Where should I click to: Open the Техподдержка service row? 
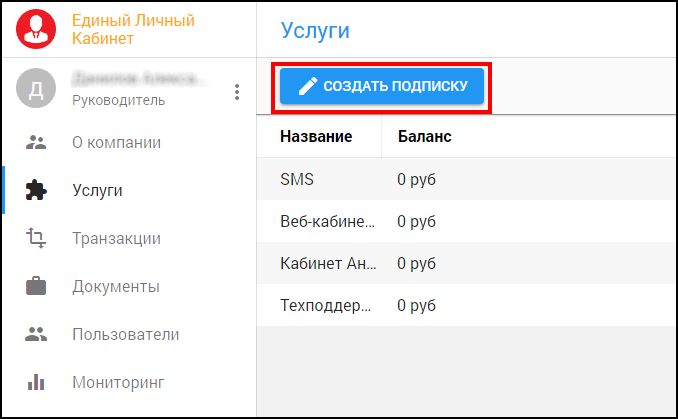(x=328, y=305)
